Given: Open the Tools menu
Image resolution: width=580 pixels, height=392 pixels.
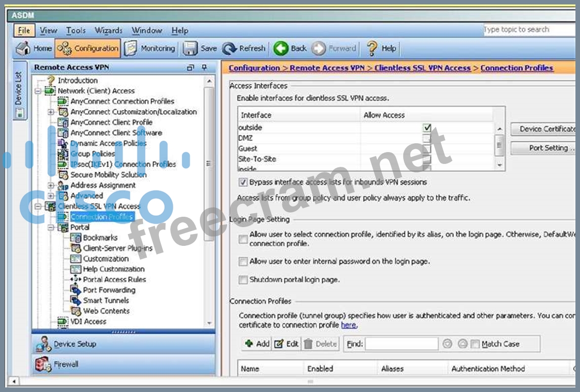Looking at the screenshot, I should click(76, 31).
